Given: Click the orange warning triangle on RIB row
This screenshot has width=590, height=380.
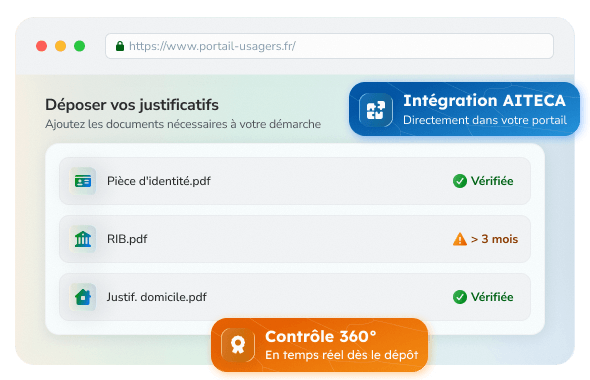Looking at the screenshot, I should pos(459,239).
